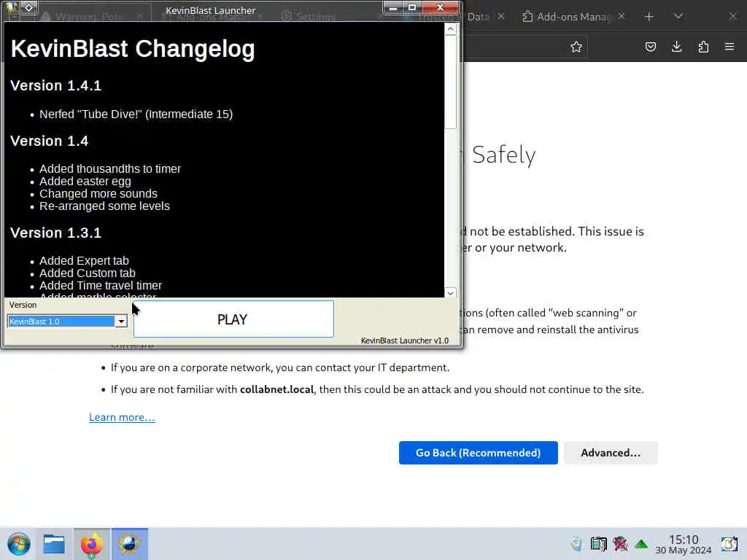
Task: Open the Version dropdown arrow
Action: click(x=121, y=322)
